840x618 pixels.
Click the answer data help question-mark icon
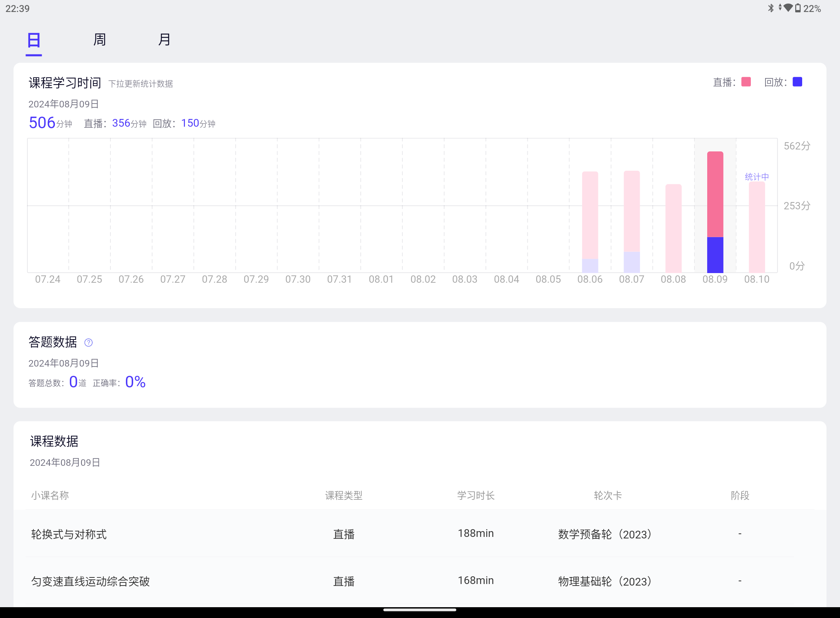(88, 343)
